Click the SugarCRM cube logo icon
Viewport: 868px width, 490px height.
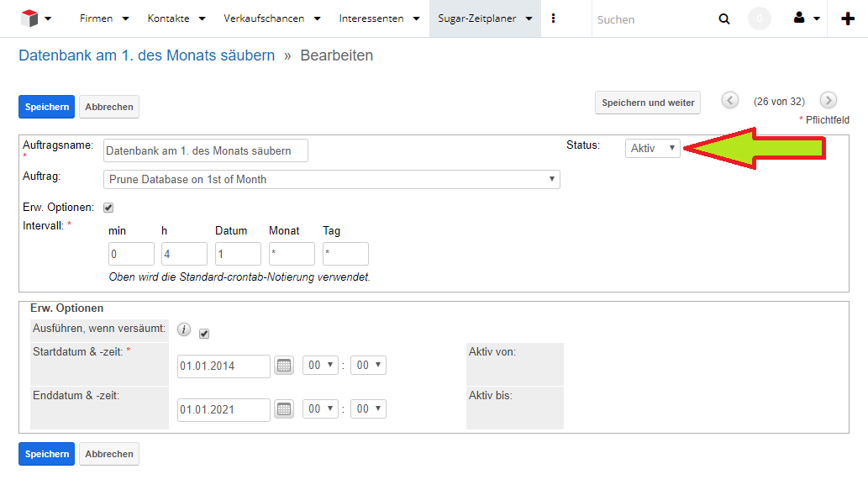pyautogui.click(x=29, y=18)
